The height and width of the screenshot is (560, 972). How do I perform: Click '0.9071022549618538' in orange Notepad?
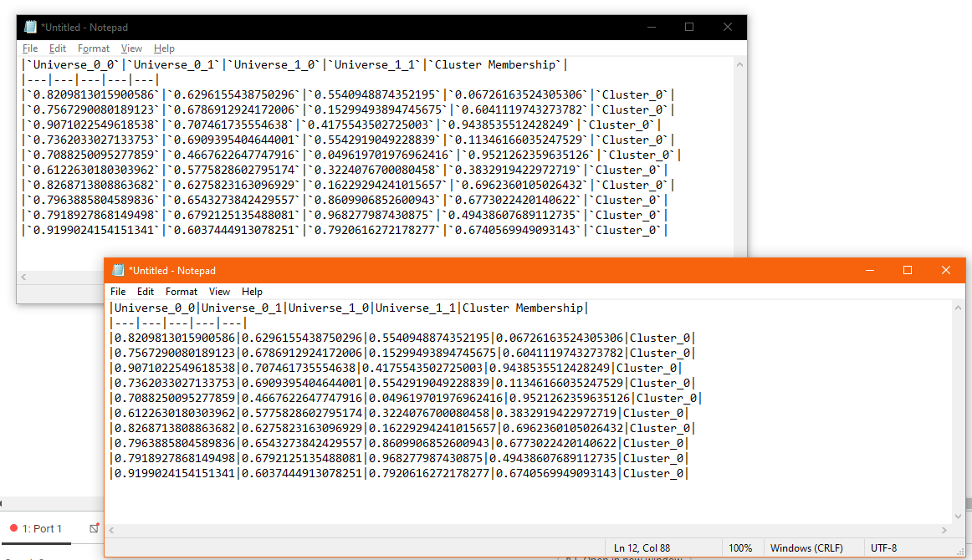point(175,368)
